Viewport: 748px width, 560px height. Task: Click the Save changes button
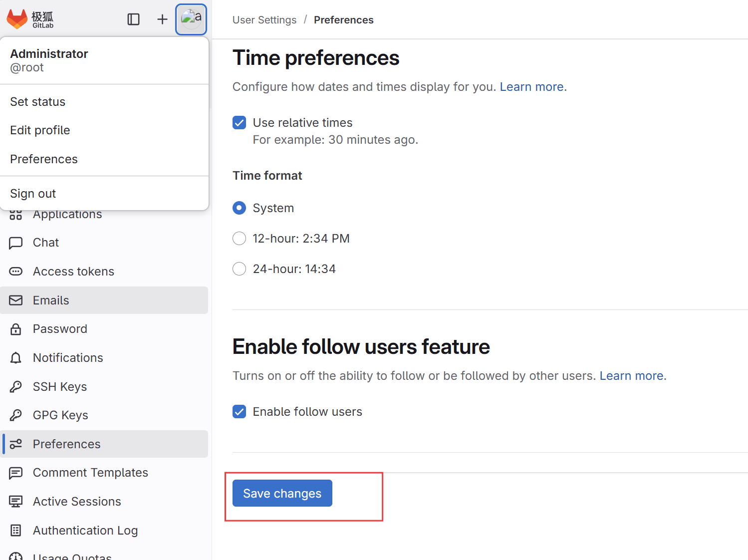click(x=282, y=493)
